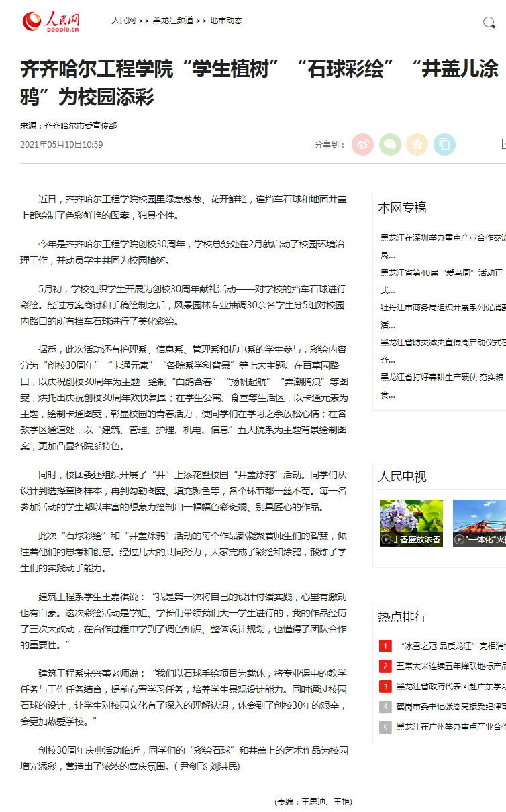This screenshot has width=506, height=812.
Task: Share article to Weibo
Action: point(362,144)
